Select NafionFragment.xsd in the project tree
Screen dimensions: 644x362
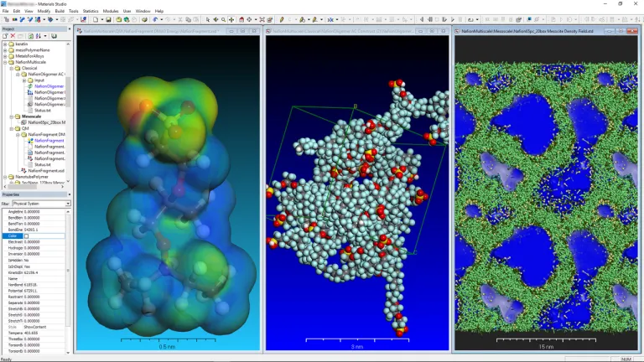tap(47, 170)
